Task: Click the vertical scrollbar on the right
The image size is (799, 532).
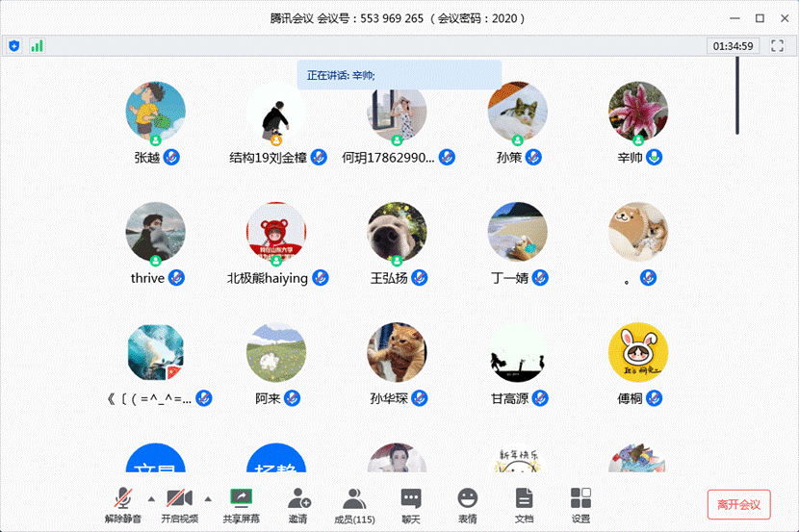Action: tap(737, 96)
